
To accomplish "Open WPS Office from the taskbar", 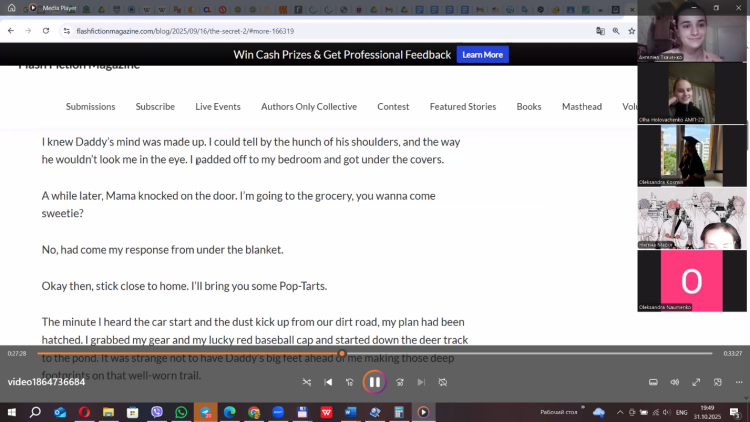I will [x=327, y=412].
